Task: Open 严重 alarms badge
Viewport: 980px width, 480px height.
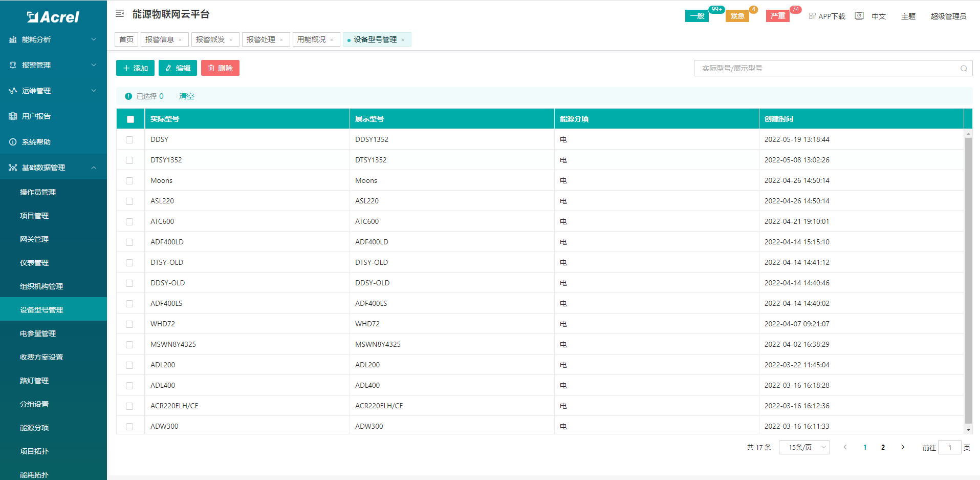Action: pyautogui.click(x=778, y=16)
